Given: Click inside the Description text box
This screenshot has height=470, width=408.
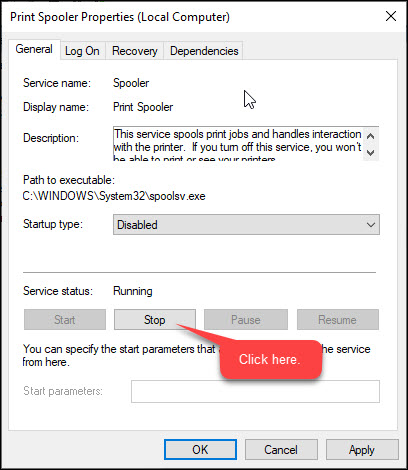Looking at the screenshot, I should click(238, 144).
